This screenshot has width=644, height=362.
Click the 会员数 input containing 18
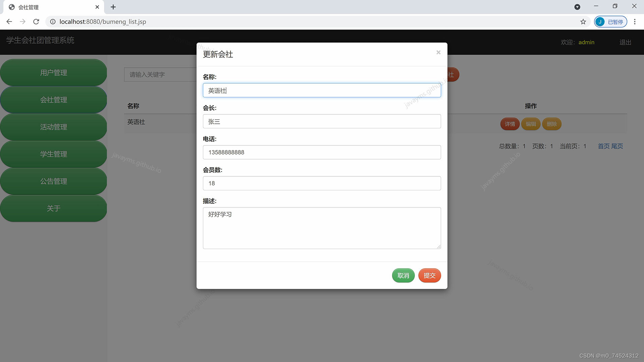click(322, 183)
